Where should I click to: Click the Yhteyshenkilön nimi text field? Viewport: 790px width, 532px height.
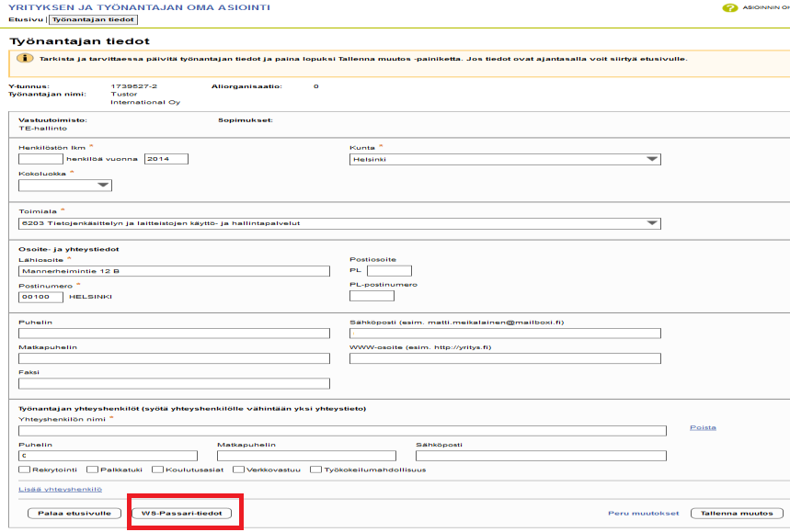point(342,430)
